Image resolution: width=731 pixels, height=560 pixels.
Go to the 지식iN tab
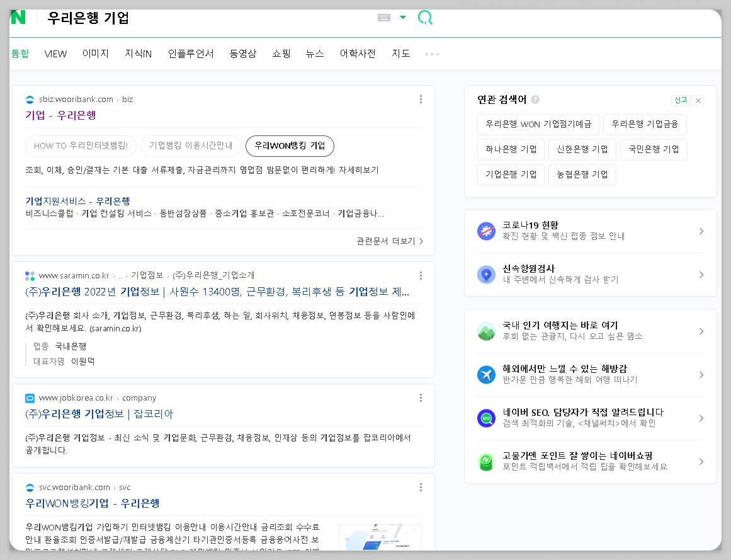pos(138,54)
